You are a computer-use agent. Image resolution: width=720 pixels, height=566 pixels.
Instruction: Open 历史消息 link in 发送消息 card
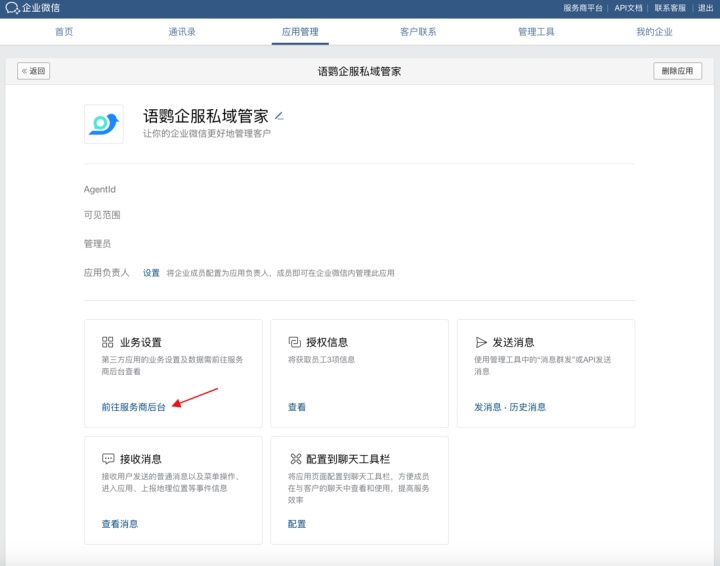click(x=528, y=407)
